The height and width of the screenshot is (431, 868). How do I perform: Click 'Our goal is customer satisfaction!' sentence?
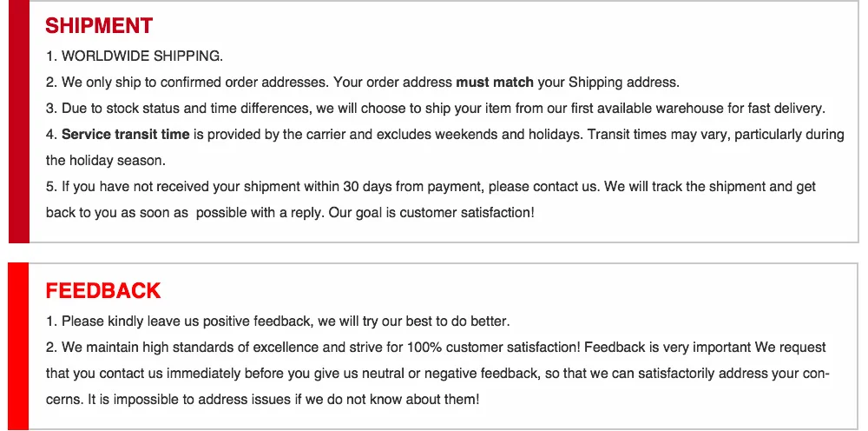431,213
